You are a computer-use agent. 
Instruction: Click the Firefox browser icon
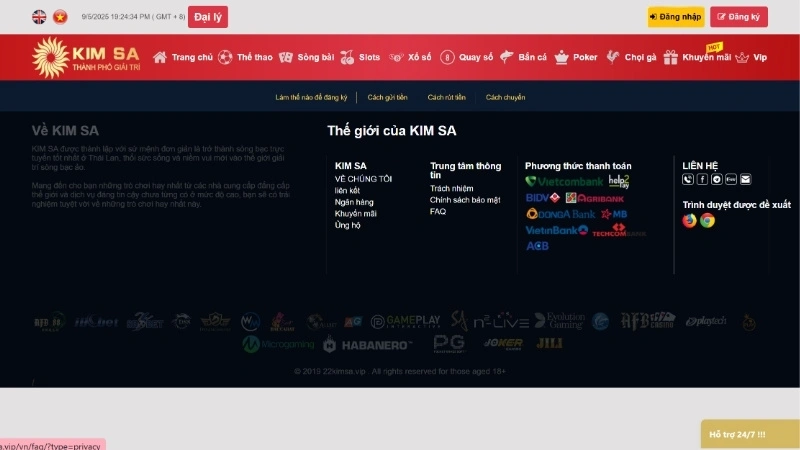coord(689,220)
